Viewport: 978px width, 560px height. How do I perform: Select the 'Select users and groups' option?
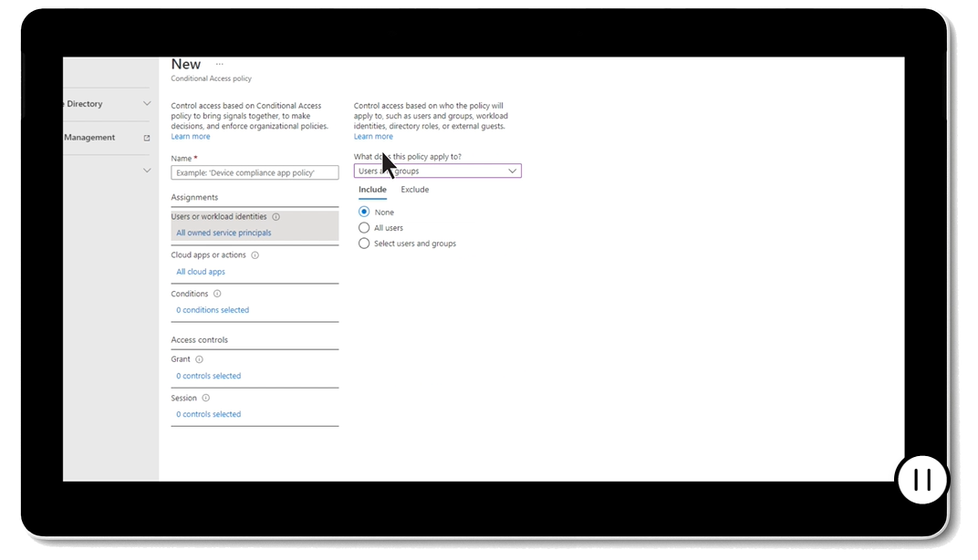(x=365, y=244)
